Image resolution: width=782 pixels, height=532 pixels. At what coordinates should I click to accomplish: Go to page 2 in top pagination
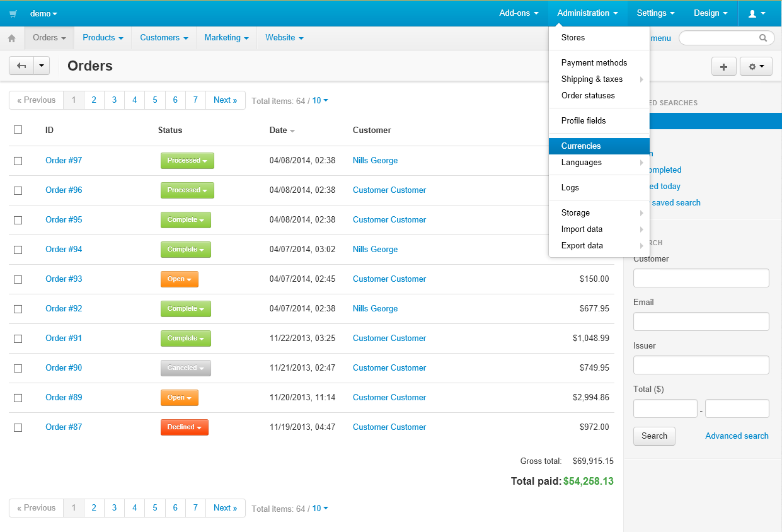(94, 100)
